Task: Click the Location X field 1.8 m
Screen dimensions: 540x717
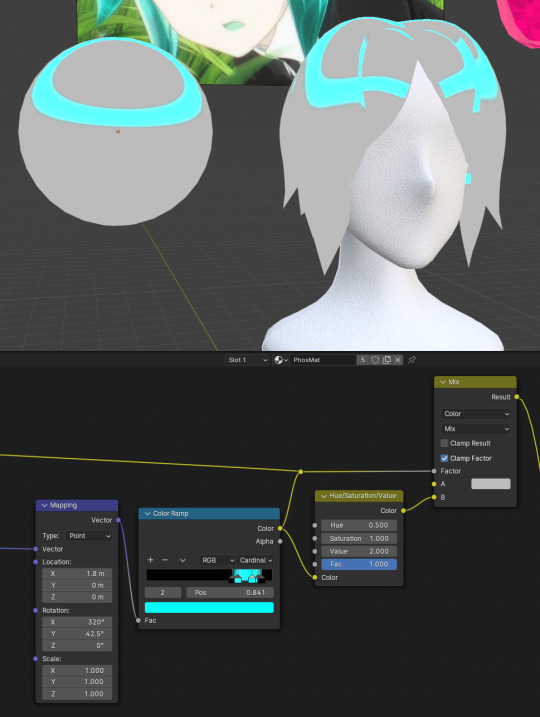Action: [x=77, y=573]
